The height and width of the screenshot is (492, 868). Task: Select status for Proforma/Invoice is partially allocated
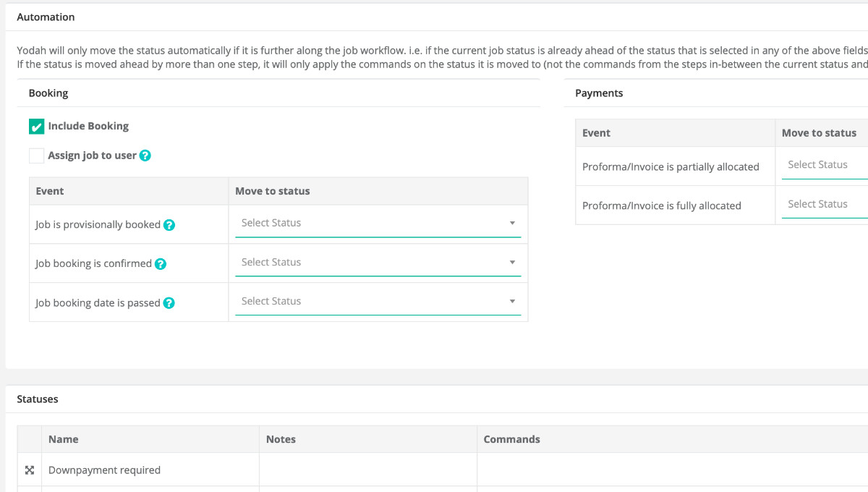pos(825,165)
